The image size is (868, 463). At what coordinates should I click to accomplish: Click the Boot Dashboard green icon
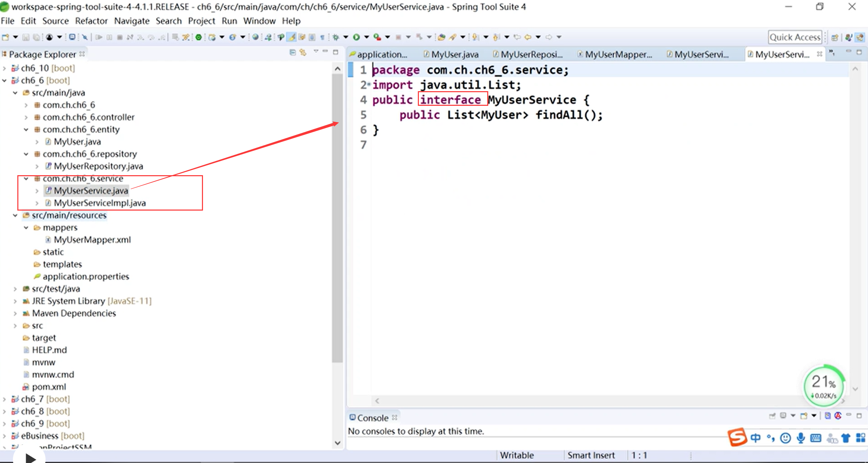point(199,37)
